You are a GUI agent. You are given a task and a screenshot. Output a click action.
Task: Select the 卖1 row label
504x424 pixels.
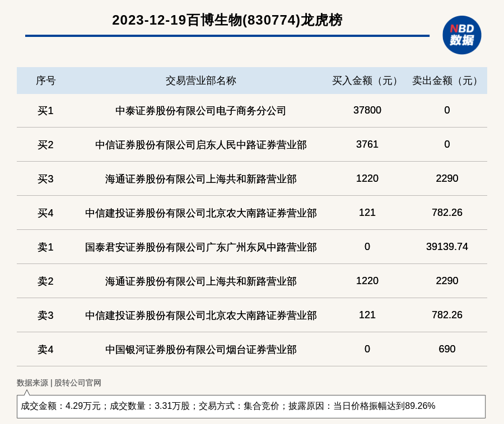[x=46, y=247]
